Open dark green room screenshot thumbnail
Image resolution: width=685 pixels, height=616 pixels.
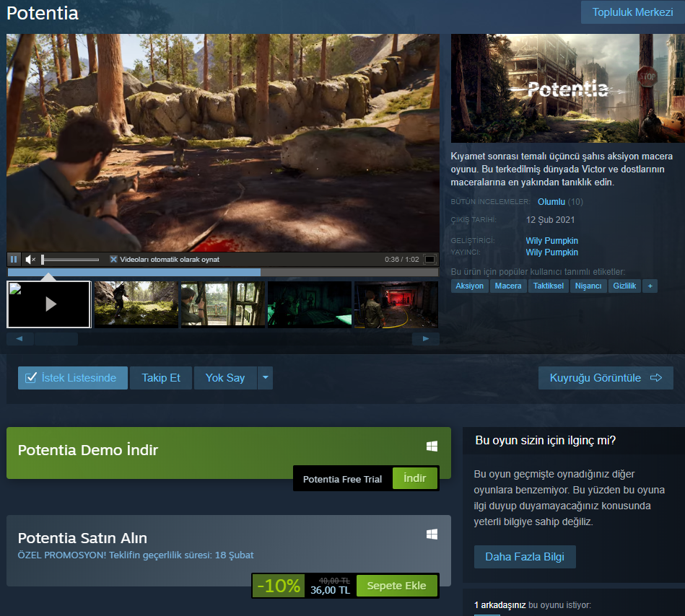[310, 304]
